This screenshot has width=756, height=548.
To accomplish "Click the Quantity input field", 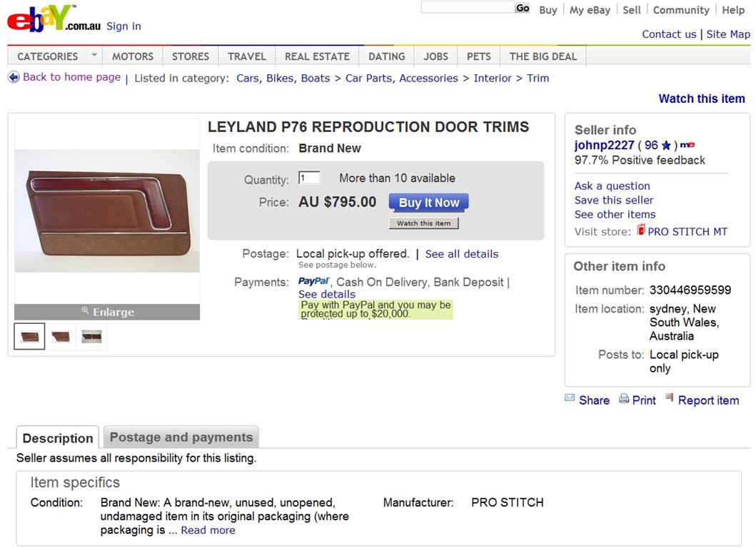I will 309,178.
